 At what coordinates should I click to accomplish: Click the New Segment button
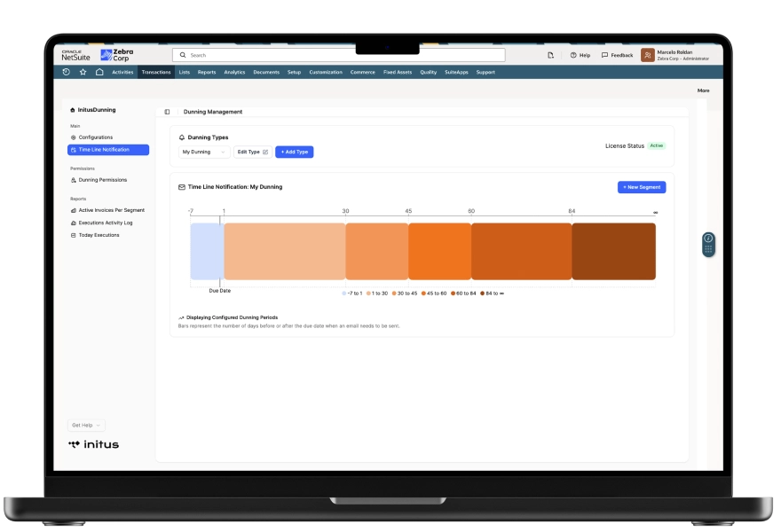pyautogui.click(x=641, y=187)
